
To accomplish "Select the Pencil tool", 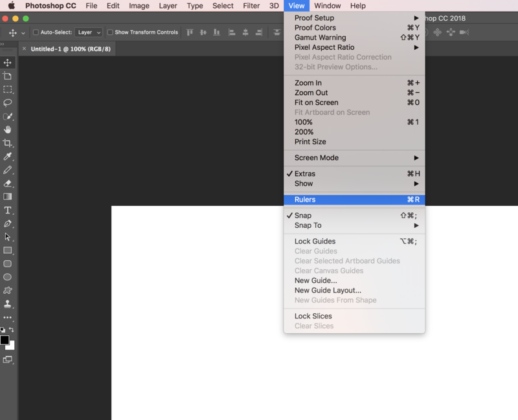I will point(7,170).
